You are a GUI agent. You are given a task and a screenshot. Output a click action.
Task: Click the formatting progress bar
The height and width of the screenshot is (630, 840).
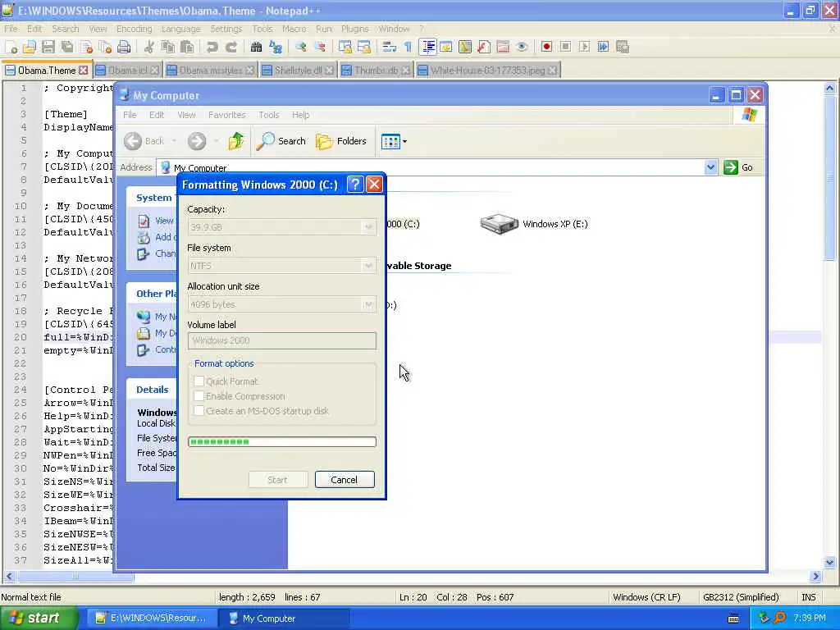click(282, 442)
